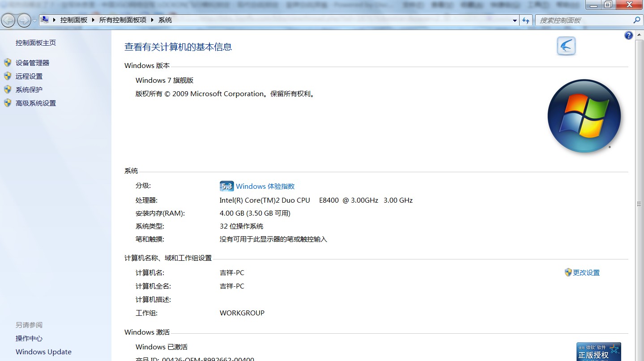This screenshot has width=644, height=361.
Task: Click the Windows 7 logo orb
Action: point(584,116)
